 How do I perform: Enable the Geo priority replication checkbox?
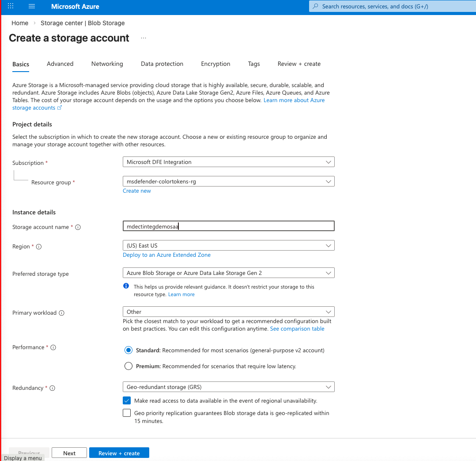[127, 413]
